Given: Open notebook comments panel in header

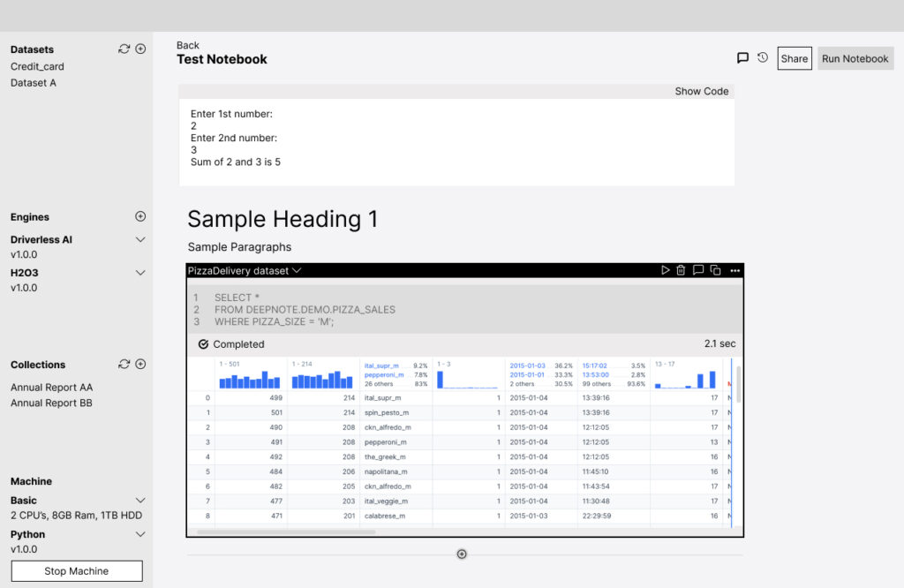Looking at the screenshot, I should click(742, 58).
